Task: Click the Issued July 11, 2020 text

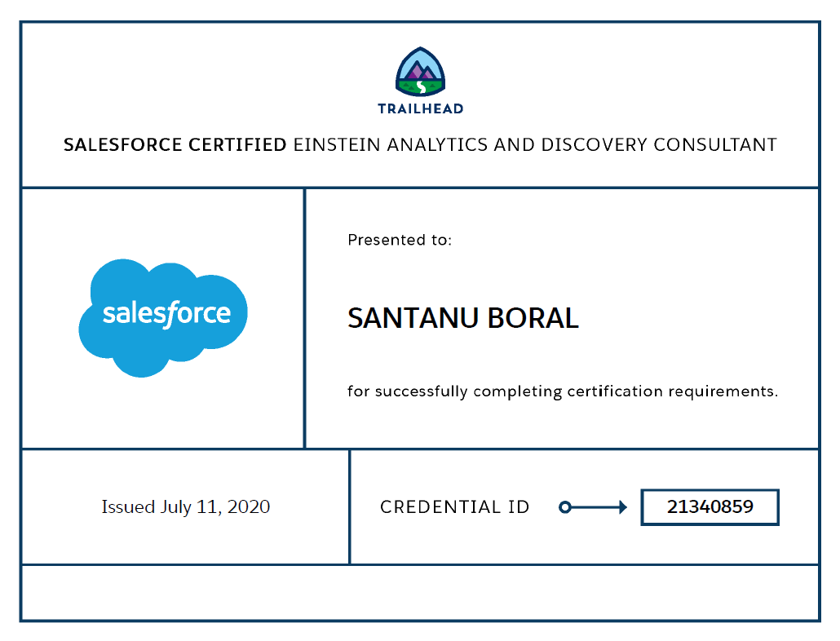Action: click(x=185, y=507)
